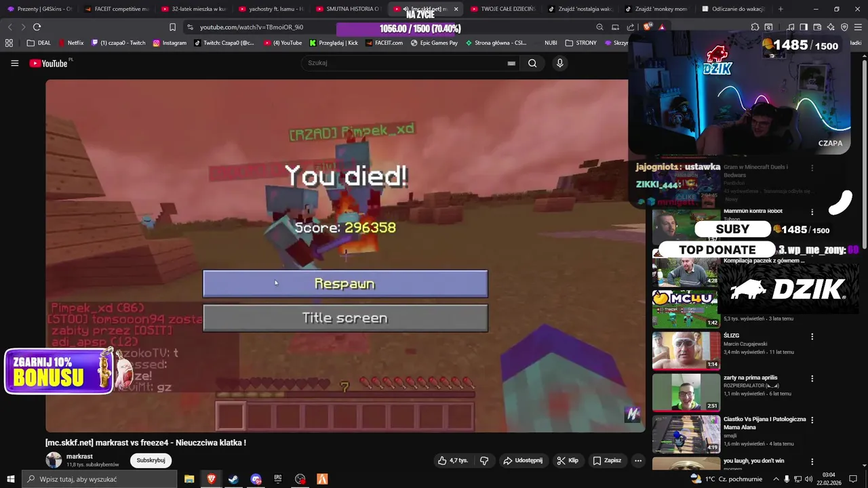Screen dimensions: 868x488
Task: Open the taskbar volume speaker icon
Action: (x=808, y=479)
